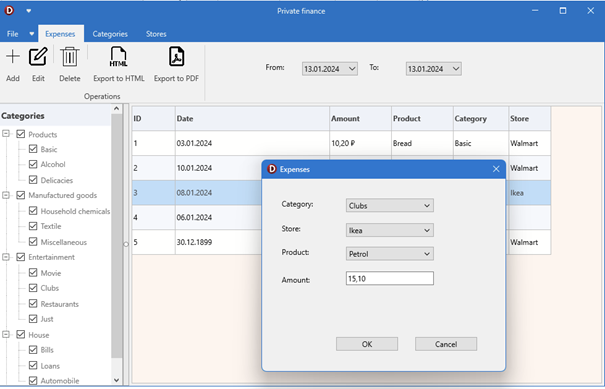This screenshot has height=389, width=605.
Task: Open the quick access arrow in title bar
Action: [29, 11]
